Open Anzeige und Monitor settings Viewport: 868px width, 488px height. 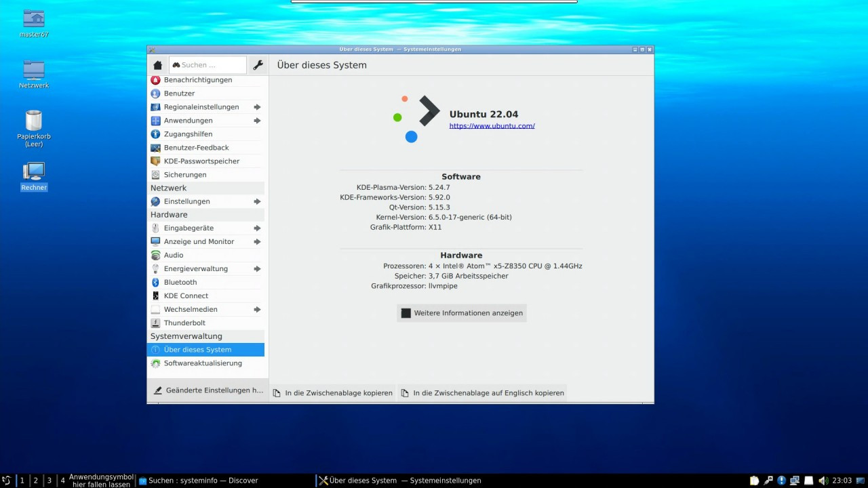click(205, 242)
